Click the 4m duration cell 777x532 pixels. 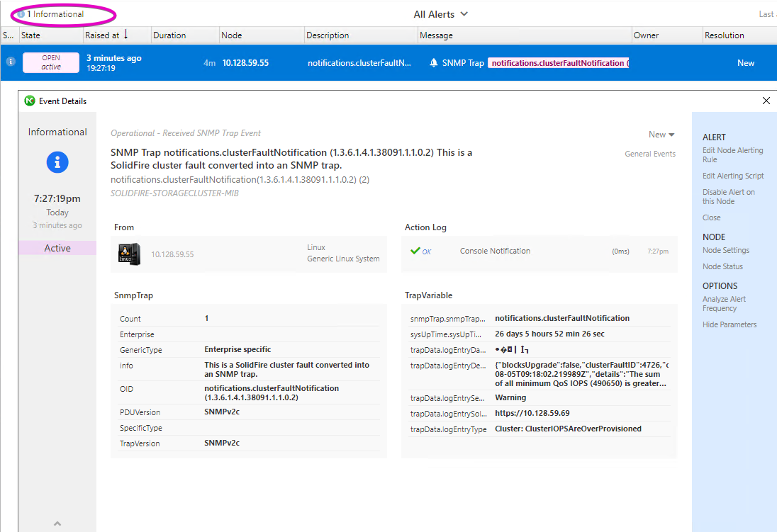click(210, 63)
